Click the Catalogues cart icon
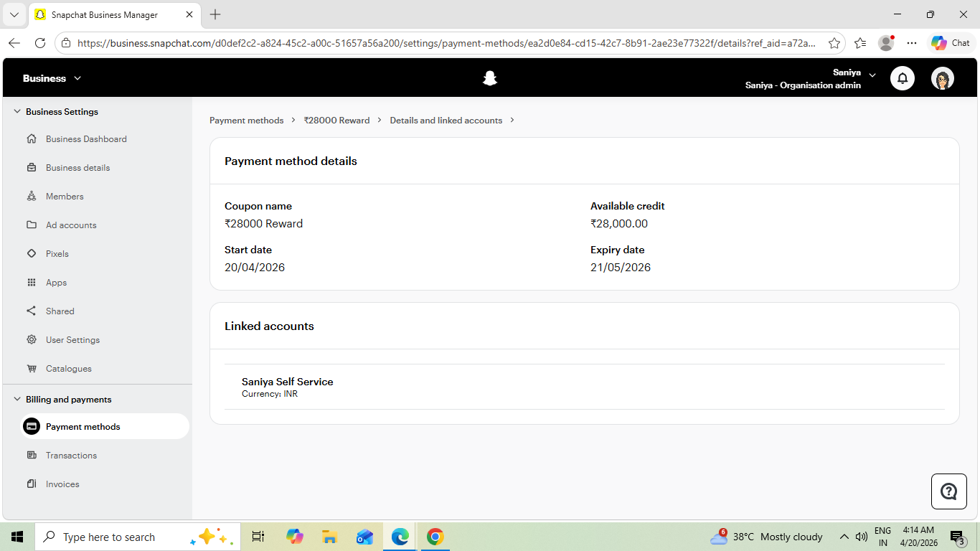Image resolution: width=980 pixels, height=551 pixels. 32,368
